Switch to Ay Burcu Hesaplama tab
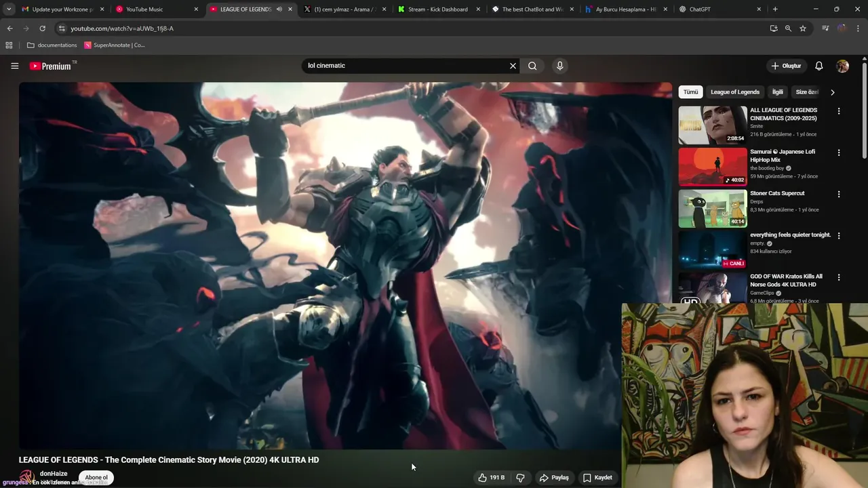 626,9
